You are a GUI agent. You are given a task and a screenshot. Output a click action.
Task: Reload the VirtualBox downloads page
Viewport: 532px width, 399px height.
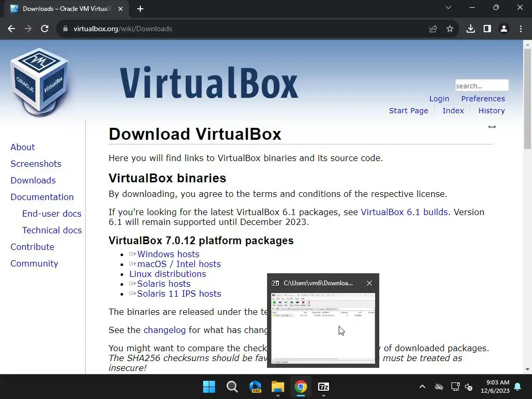click(45, 29)
